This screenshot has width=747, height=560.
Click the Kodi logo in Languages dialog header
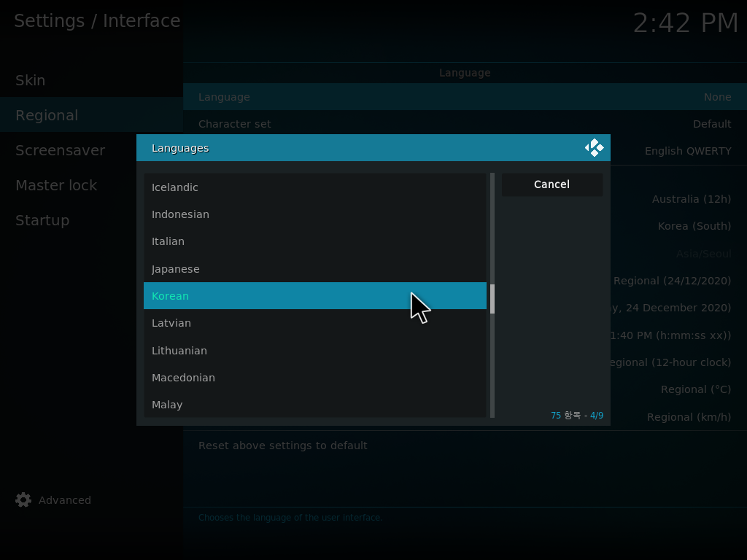[595, 148]
